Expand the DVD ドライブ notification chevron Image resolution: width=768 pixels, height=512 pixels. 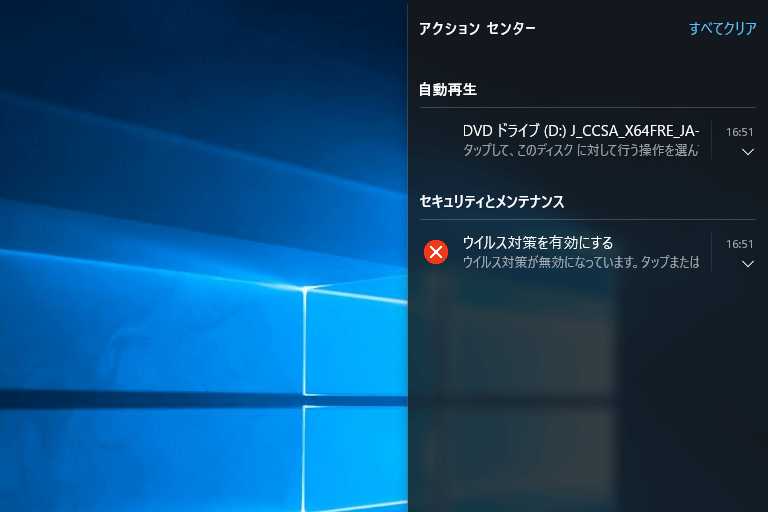[x=747, y=152]
